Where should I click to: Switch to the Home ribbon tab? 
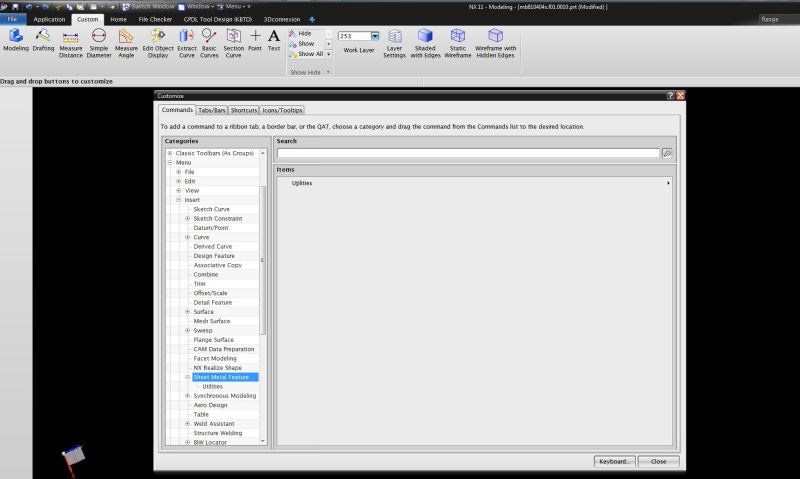coord(118,19)
